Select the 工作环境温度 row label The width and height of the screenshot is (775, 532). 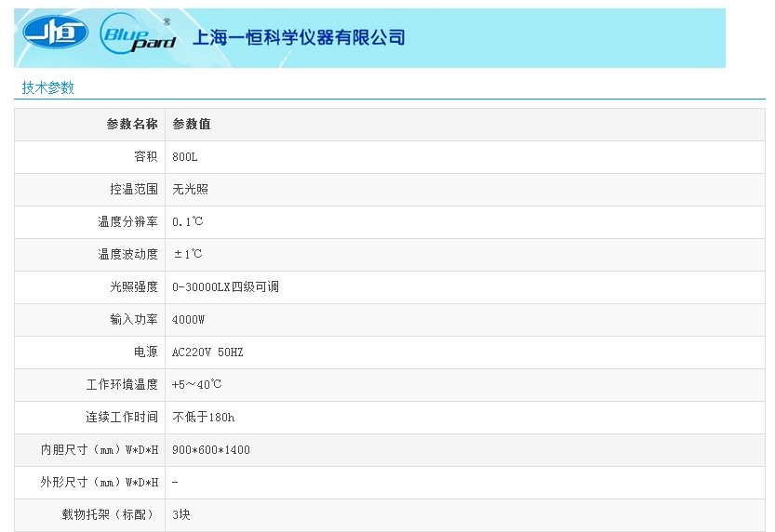pyautogui.click(x=122, y=385)
